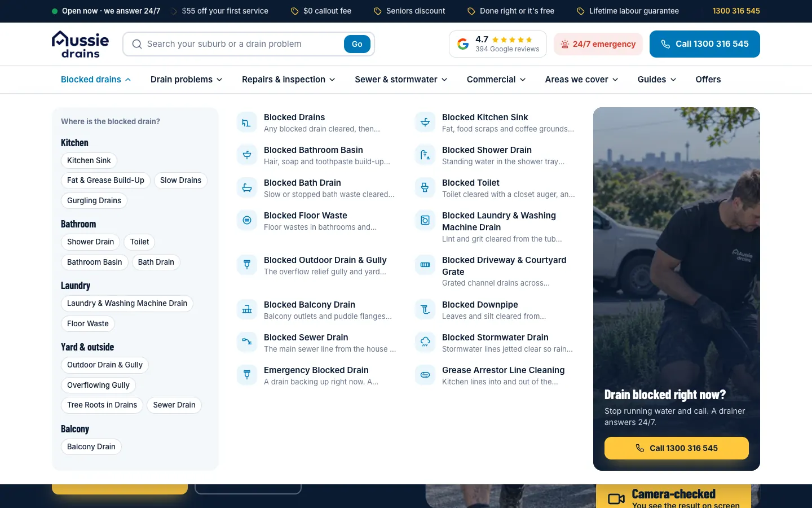Image resolution: width=812 pixels, height=508 pixels.
Task: Open the Offers nav item
Action: click(x=708, y=80)
